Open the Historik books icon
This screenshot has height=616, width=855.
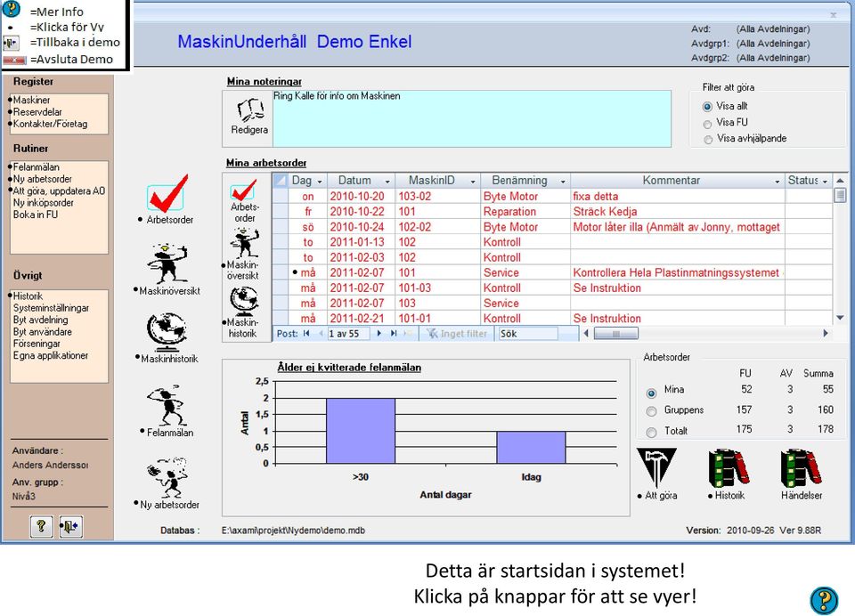point(729,467)
